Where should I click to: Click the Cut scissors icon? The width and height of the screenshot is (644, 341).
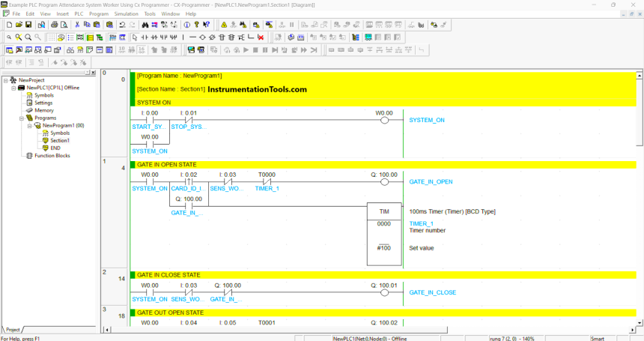tap(77, 25)
